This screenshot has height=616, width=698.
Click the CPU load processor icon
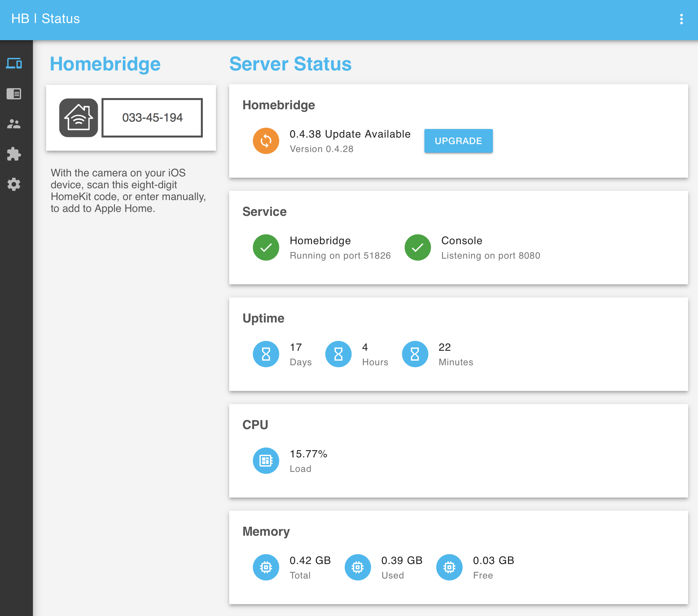[x=266, y=460]
